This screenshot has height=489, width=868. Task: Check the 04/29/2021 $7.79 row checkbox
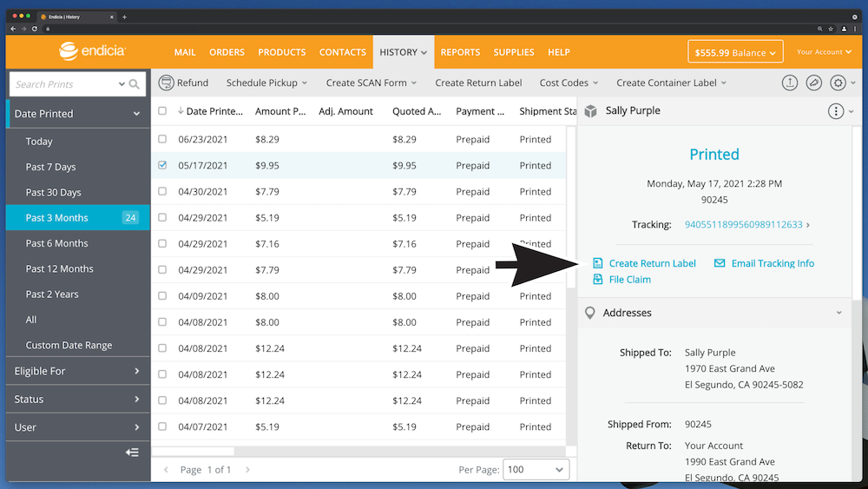pyautogui.click(x=162, y=270)
